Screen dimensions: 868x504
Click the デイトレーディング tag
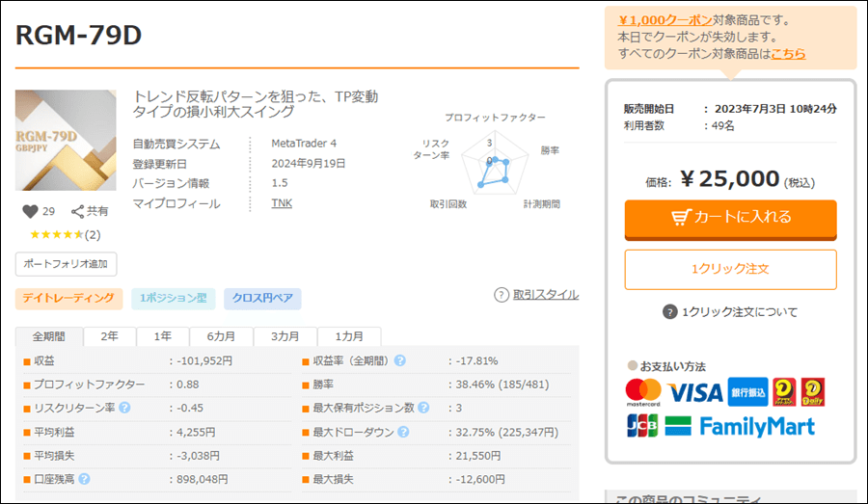click(68, 299)
